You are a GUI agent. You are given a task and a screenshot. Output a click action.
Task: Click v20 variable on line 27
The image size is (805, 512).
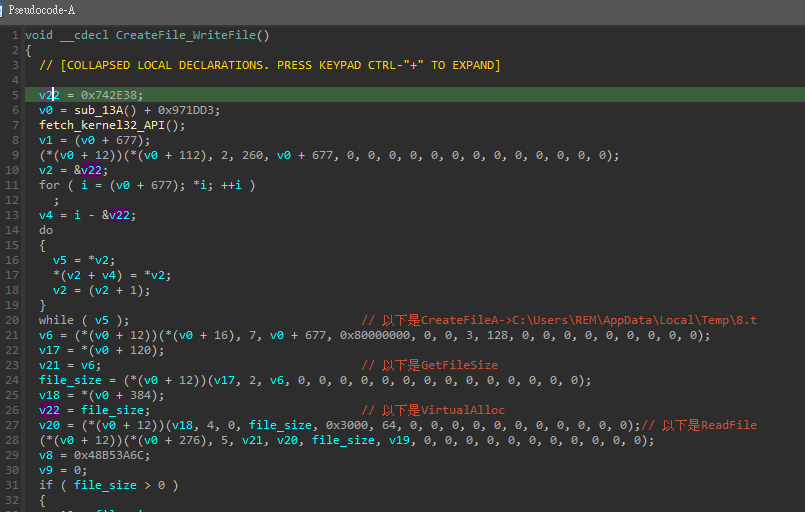[x=49, y=425]
